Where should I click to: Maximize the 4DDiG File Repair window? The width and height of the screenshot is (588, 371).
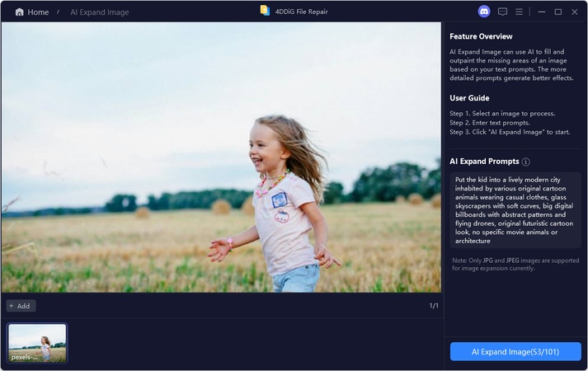click(558, 12)
